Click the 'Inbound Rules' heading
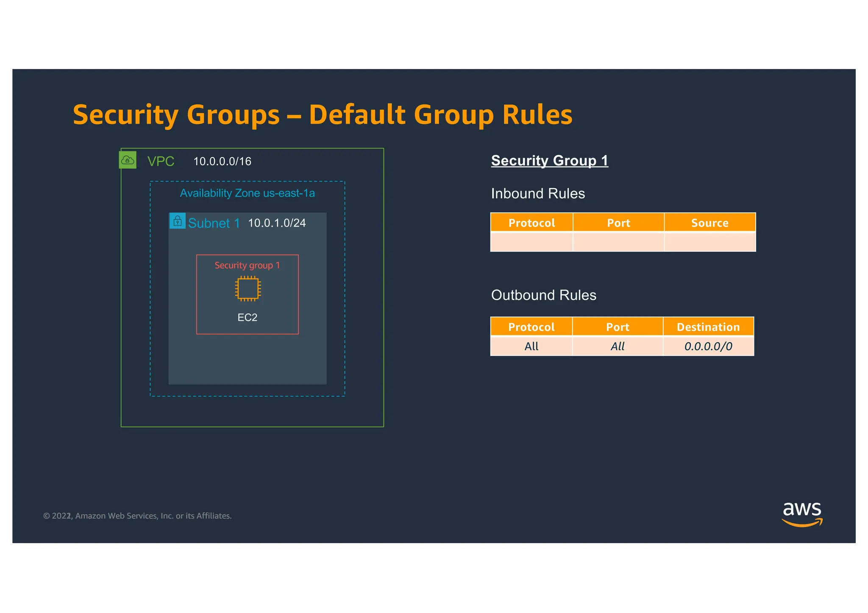Image resolution: width=868 pixels, height=613 pixels. (x=538, y=194)
